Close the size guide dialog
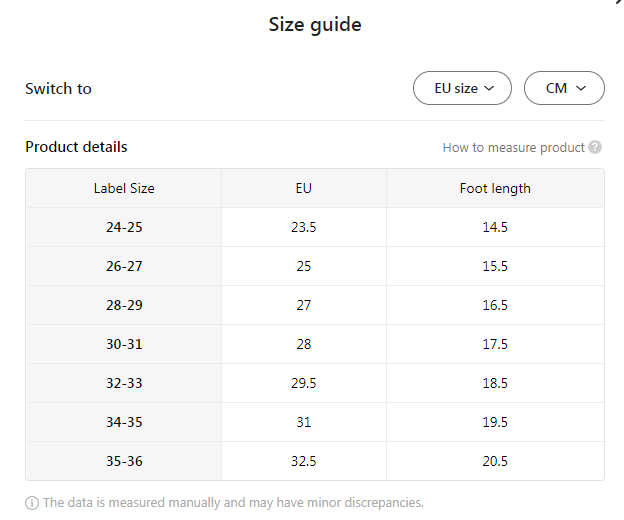Image resolution: width=624 pixels, height=520 pixels. (x=618, y=3)
